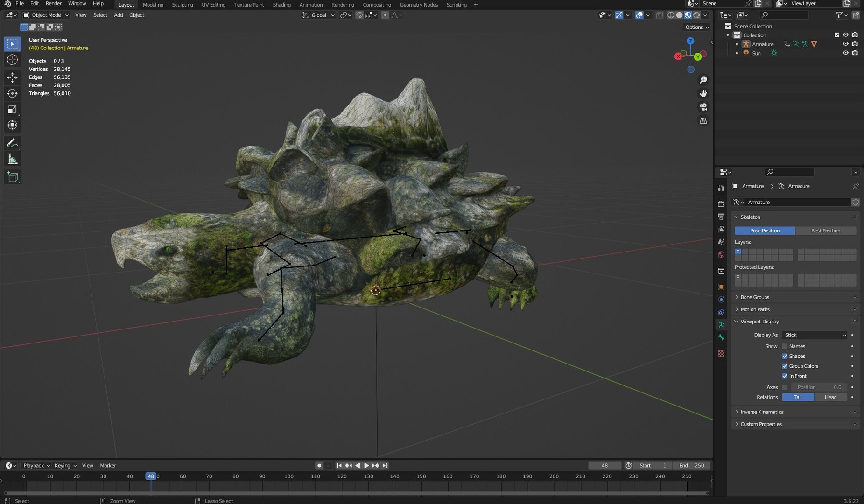Select the Transform tool

click(x=13, y=125)
